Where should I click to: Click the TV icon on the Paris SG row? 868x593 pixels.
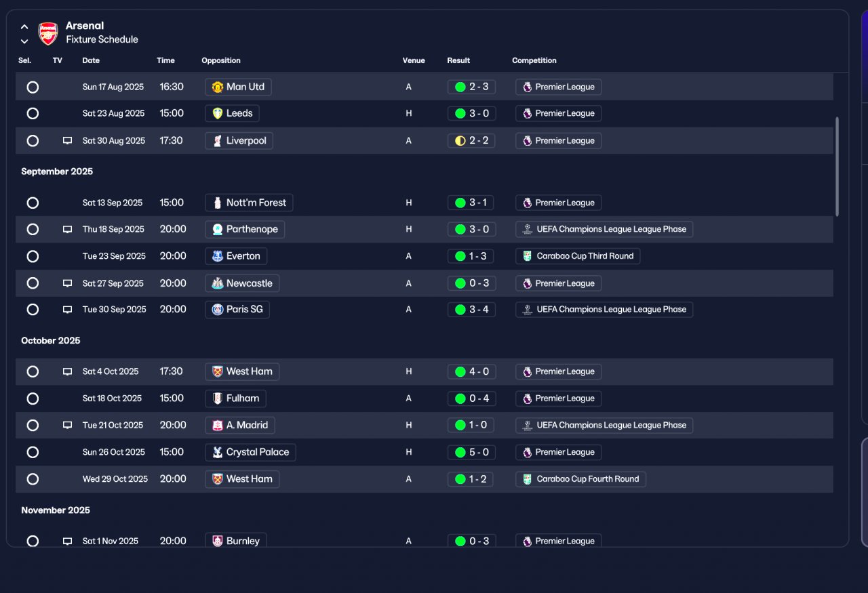tap(67, 310)
